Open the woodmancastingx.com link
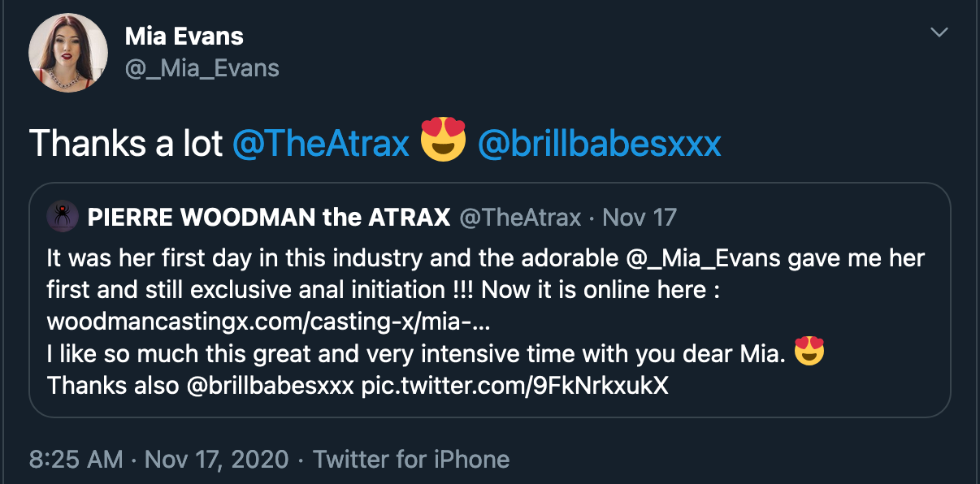 (268, 322)
